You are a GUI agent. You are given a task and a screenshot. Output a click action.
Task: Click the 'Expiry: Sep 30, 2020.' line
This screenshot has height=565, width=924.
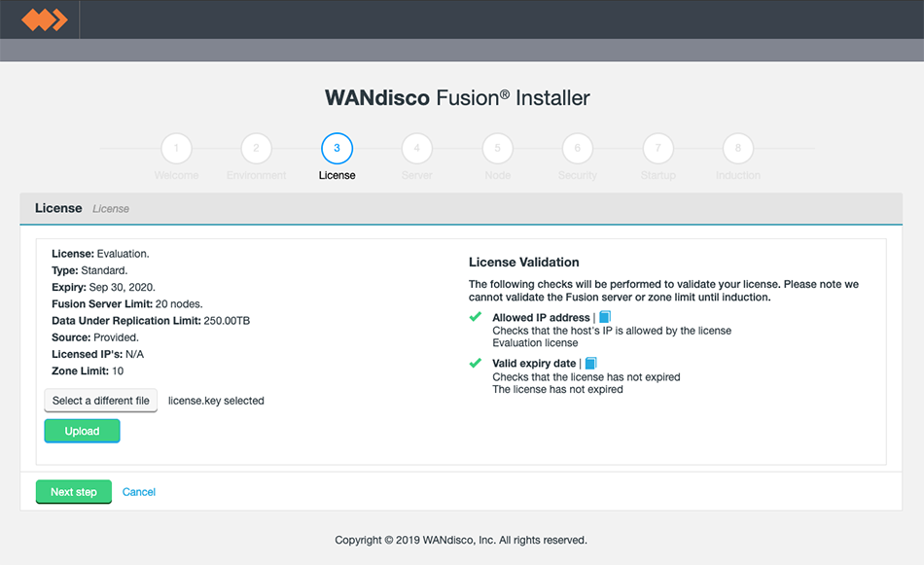(104, 287)
